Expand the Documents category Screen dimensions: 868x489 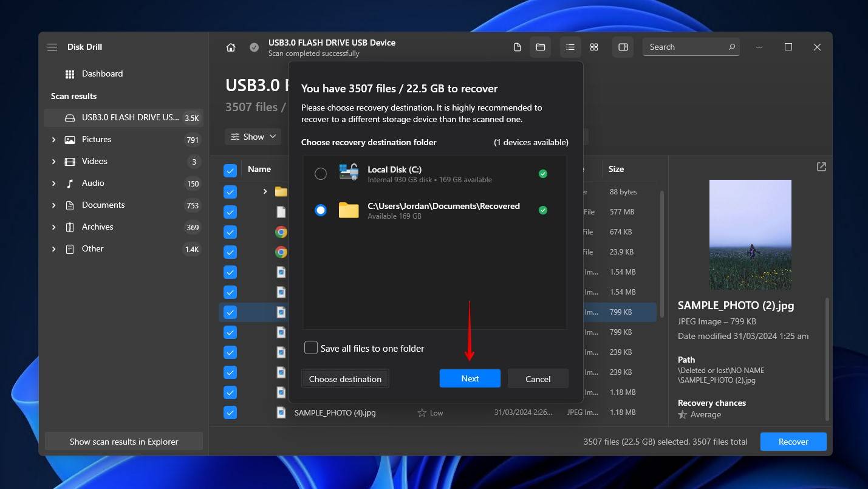tap(53, 205)
